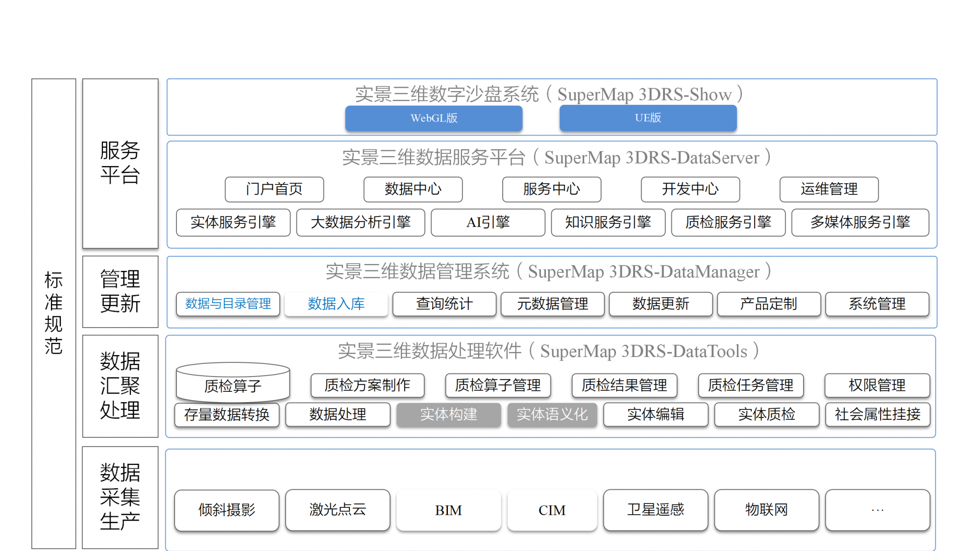This screenshot has width=980, height=551.
Task: Select 数据更新 box
Action: 661,304
